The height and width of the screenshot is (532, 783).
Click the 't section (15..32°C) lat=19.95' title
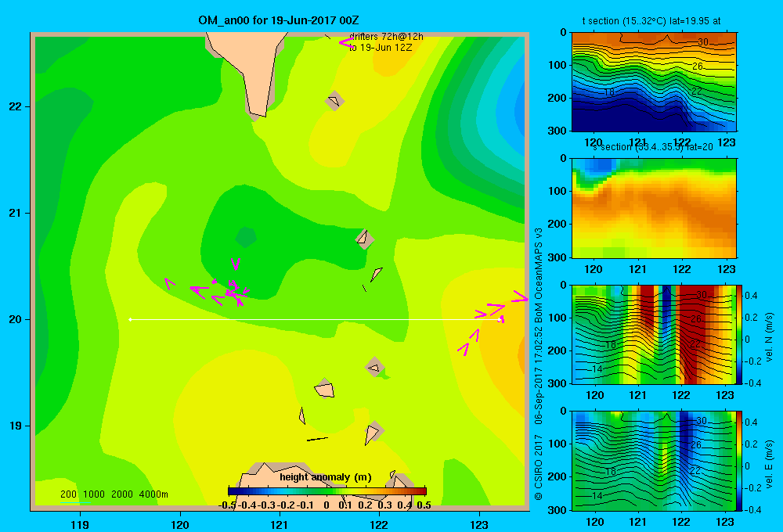point(651,21)
